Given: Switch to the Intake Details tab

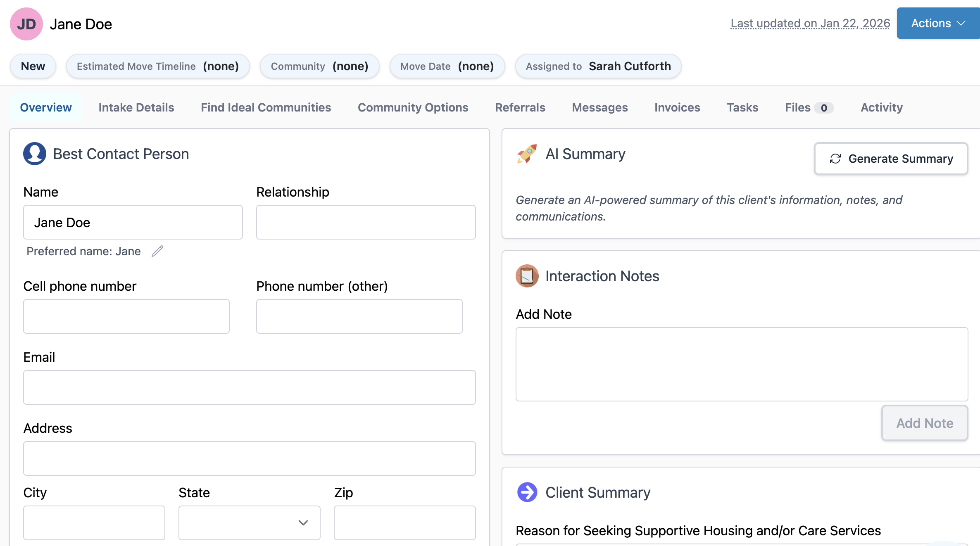Looking at the screenshot, I should coord(136,107).
